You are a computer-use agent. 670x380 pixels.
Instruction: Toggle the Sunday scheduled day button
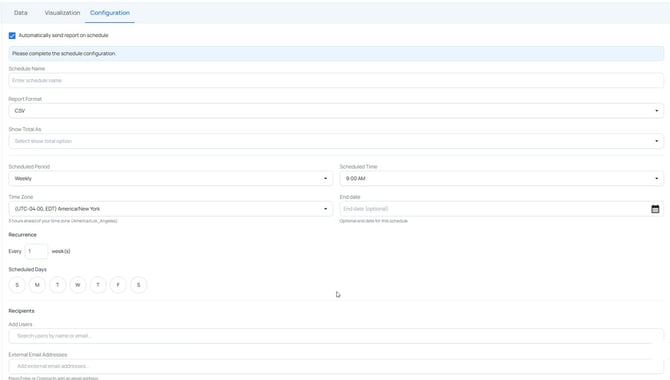pos(17,285)
